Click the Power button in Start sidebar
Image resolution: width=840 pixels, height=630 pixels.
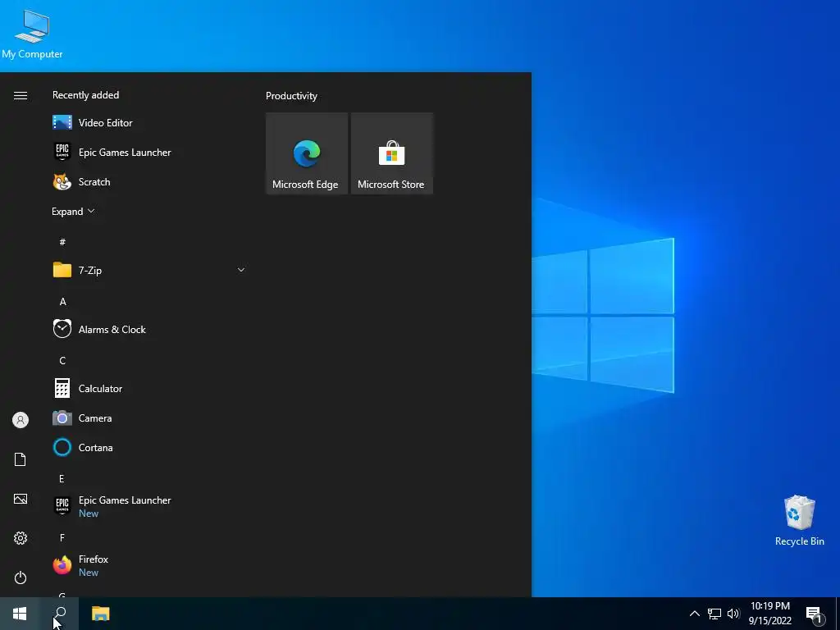click(21, 577)
